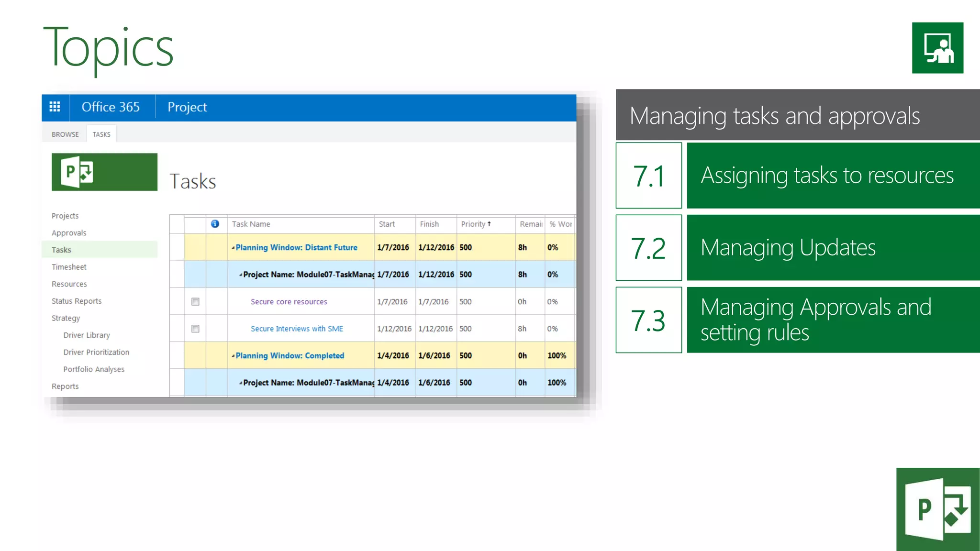Click the 7.2 number tile

coord(649,248)
